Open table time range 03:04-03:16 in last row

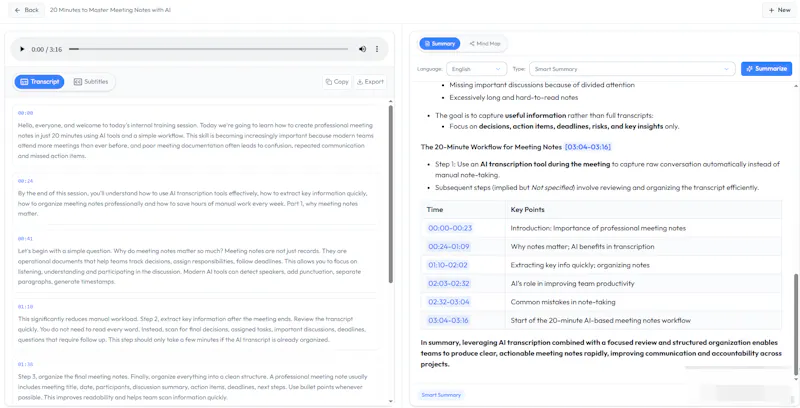(448, 320)
